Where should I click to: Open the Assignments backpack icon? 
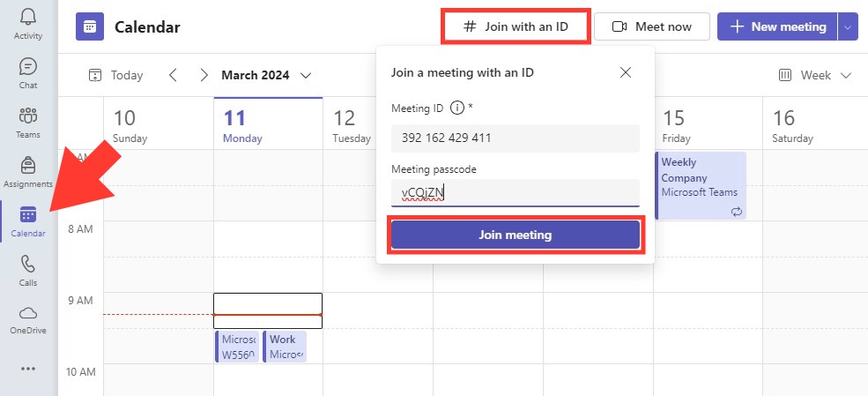27,165
